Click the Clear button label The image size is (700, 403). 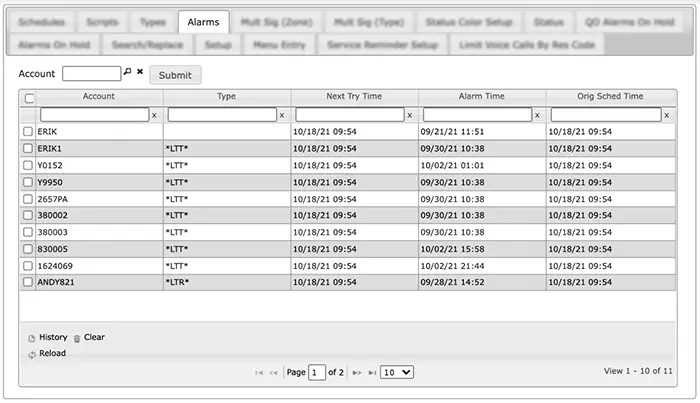94,337
